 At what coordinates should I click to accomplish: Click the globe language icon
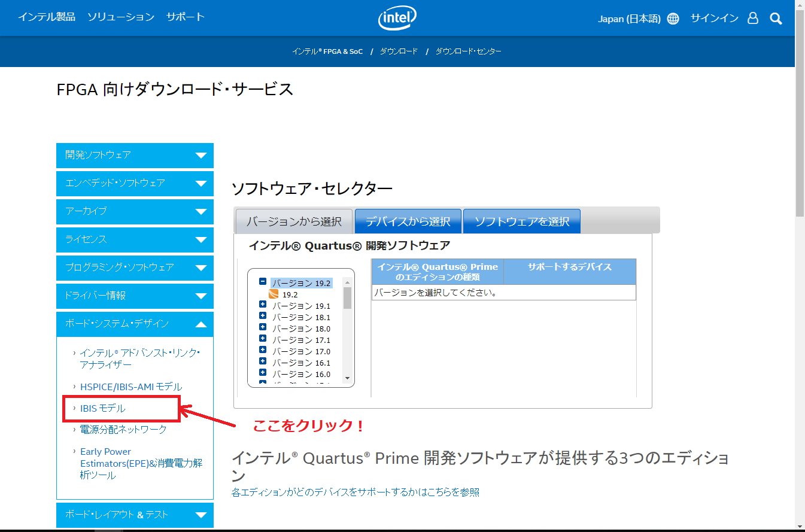coord(673,19)
